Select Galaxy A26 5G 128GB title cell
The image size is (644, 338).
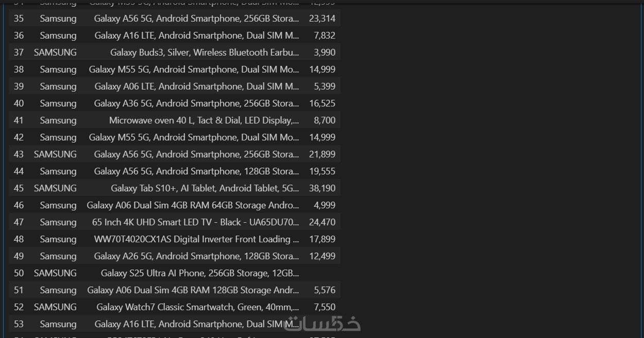point(196,256)
